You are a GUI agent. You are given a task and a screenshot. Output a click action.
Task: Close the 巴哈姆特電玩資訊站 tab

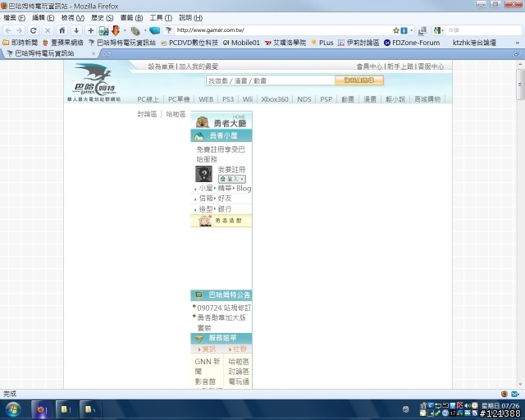coord(94,53)
